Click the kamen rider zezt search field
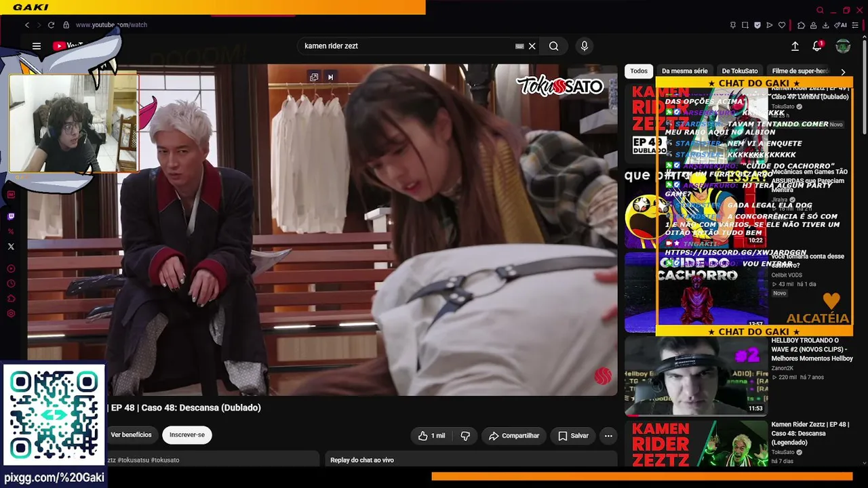The height and width of the screenshot is (488, 868). point(407,46)
